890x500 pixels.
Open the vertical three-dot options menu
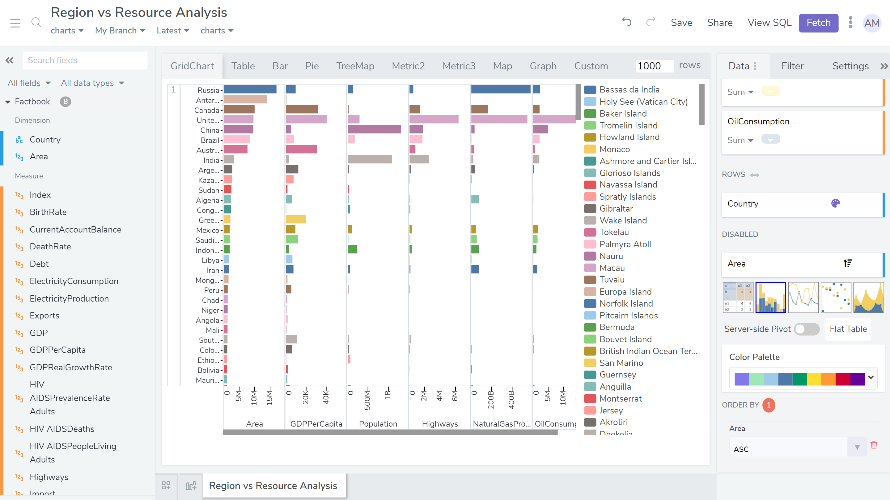(x=851, y=22)
